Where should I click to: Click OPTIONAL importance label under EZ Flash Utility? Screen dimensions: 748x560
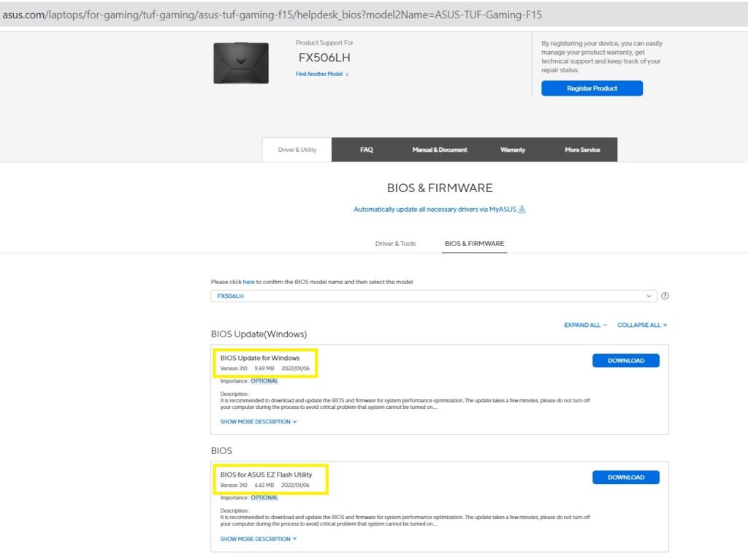pyautogui.click(x=264, y=498)
